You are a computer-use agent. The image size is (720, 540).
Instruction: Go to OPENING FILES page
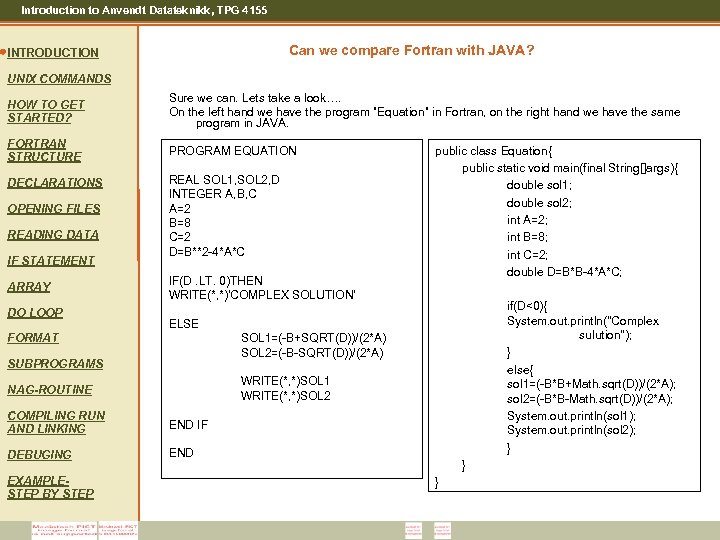pos(54,209)
